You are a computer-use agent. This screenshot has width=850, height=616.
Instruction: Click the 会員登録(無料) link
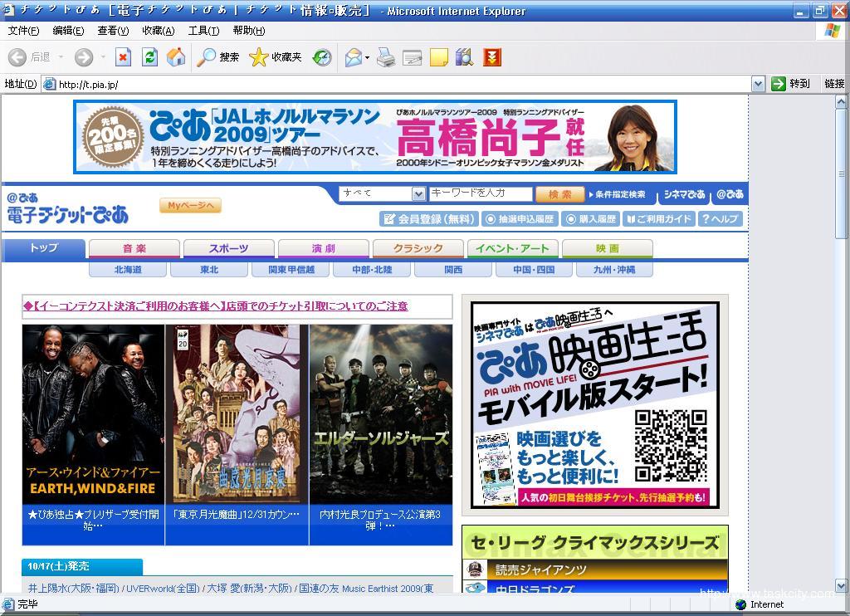coord(428,219)
